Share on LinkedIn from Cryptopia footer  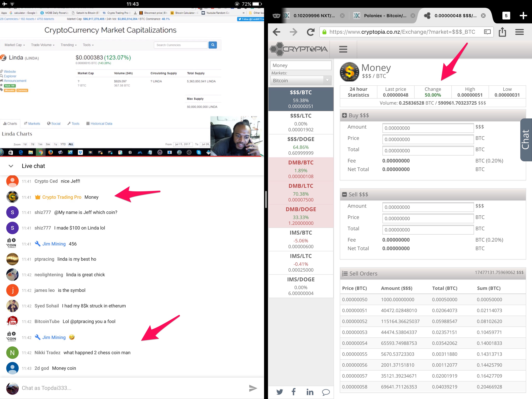click(x=310, y=392)
